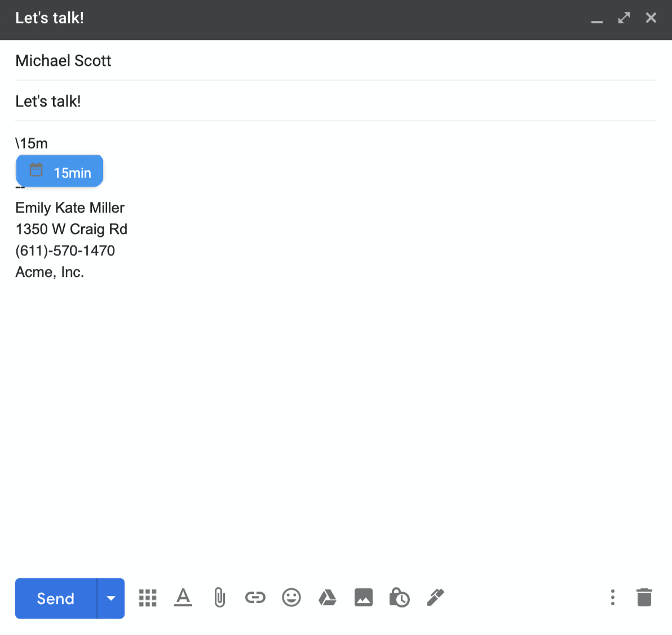This screenshot has width=672, height=635.
Task: Select the 15min calendar suggestion chip
Action: tap(60, 171)
